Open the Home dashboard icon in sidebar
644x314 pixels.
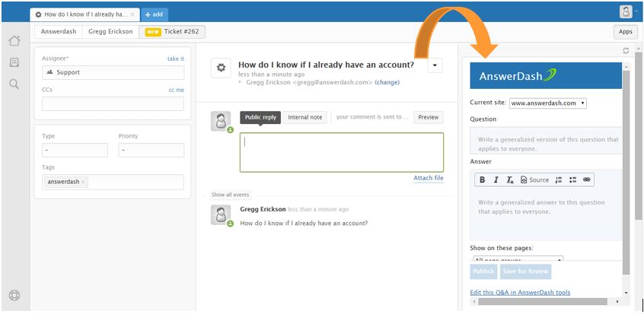(14, 40)
